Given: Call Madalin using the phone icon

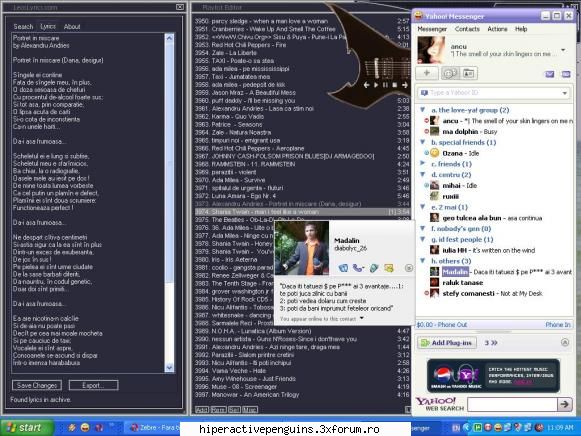Looking at the screenshot, I should (358, 268).
